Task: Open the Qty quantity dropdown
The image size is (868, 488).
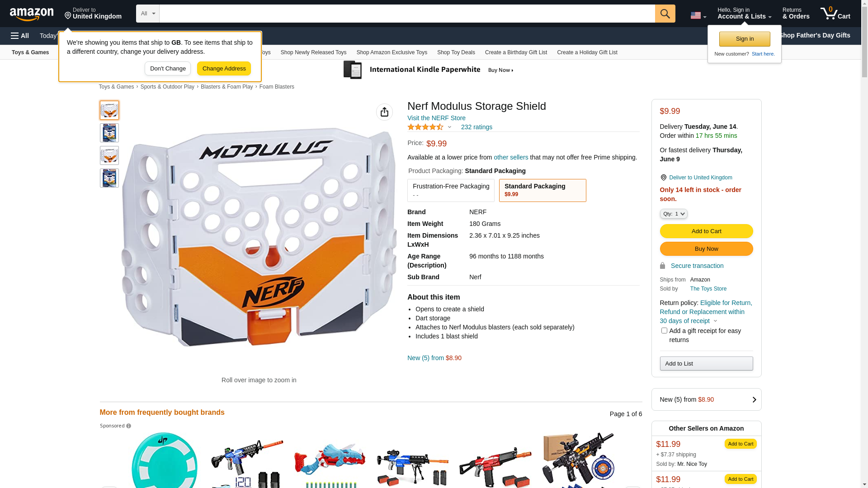Action: click(674, 214)
